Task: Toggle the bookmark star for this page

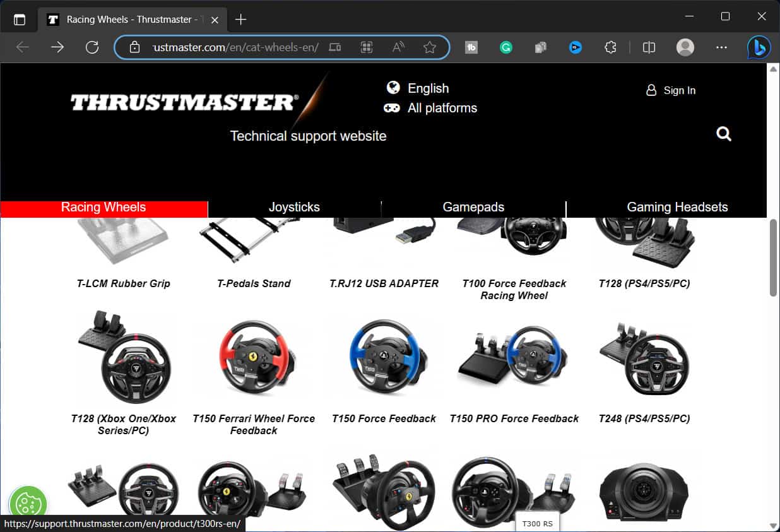Action: (430, 47)
